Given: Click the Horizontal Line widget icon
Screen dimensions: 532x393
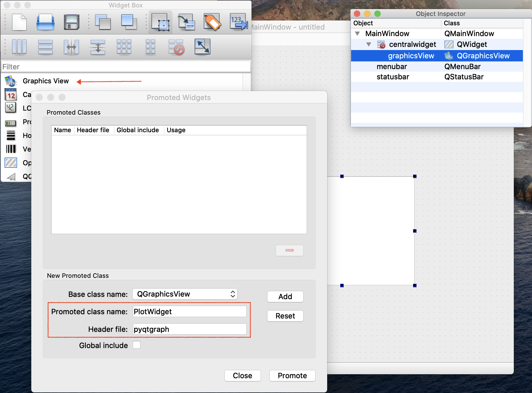Looking at the screenshot, I should 11,135.
